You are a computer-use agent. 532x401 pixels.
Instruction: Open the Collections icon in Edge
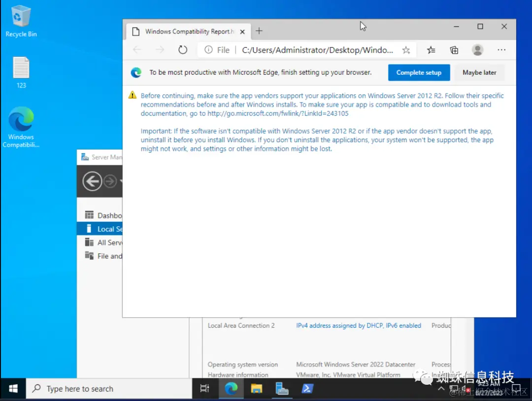coord(454,50)
